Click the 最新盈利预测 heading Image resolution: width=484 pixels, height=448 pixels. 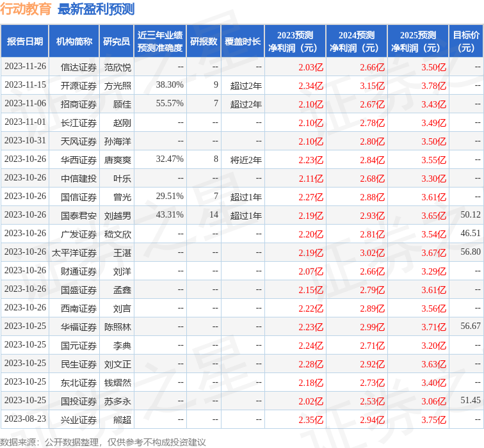point(96,9)
